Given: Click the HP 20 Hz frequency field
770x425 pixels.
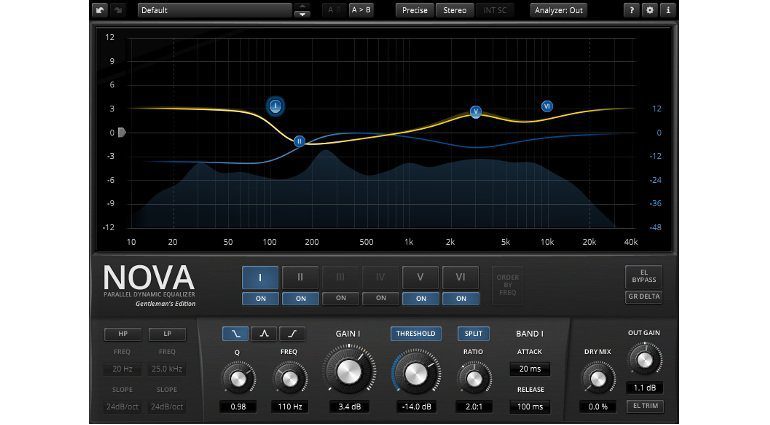Looking at the screenshot, I should point(122,369).
